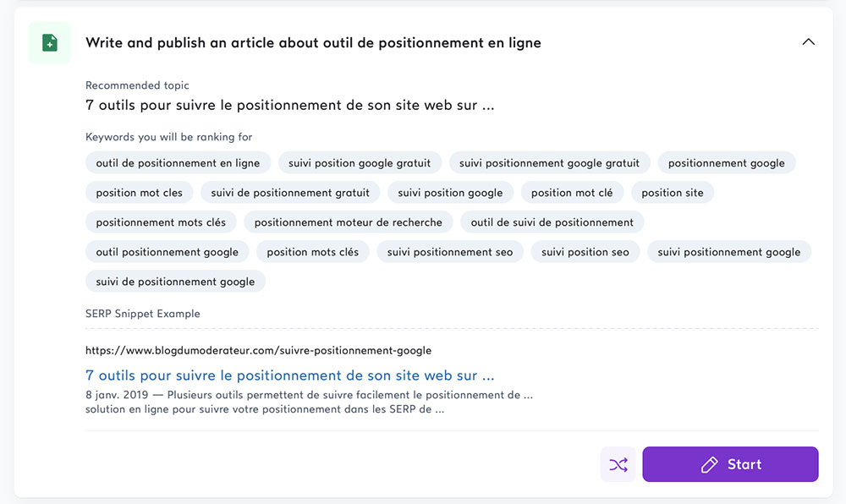Click the green document plus icon
Screen dimensions: 846x504
[x=50, y=42]
